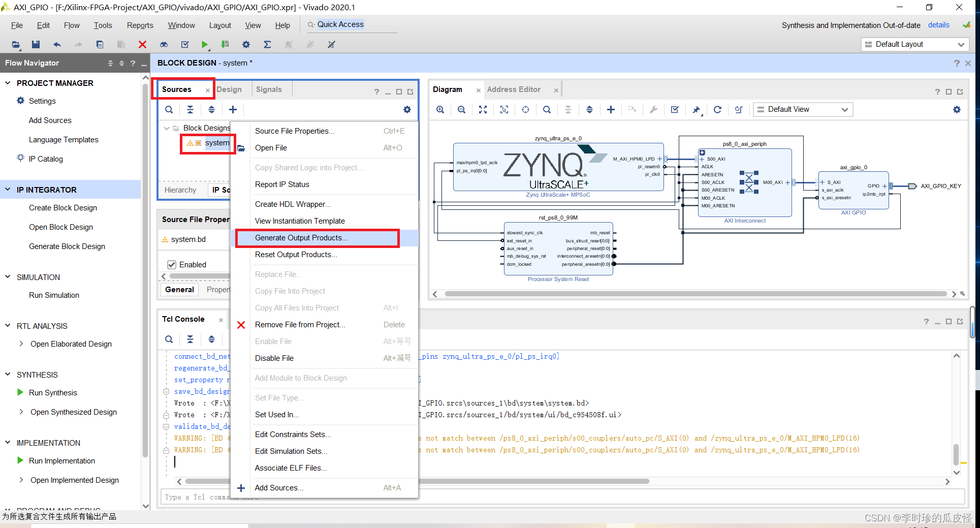This screenshot has width=980, height=528.
Task: Click the binoculars Find icon
Action: click(164, 45)
